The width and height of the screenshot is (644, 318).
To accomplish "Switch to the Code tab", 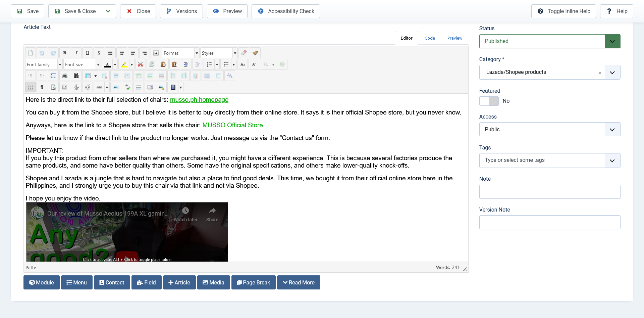I will click(x=430, y=38).
